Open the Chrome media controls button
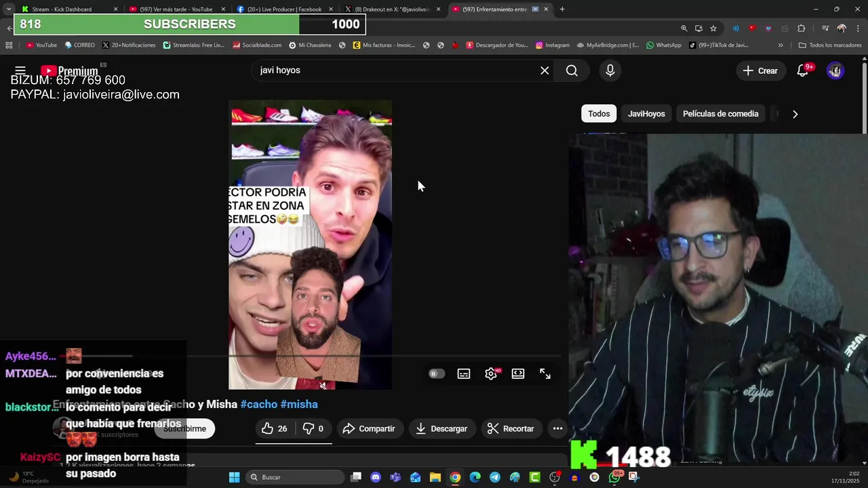This screenshot has height=488, width=868. pos(825,28)
